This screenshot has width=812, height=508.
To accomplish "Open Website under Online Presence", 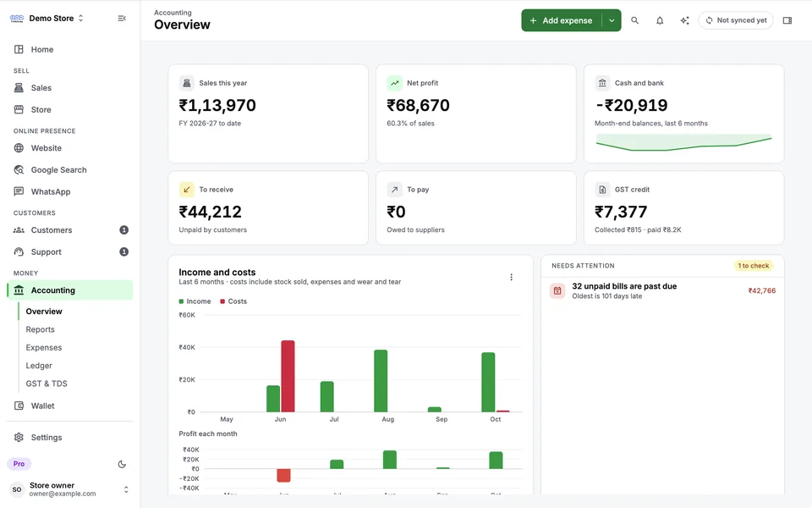I will (x=70, y=147).
